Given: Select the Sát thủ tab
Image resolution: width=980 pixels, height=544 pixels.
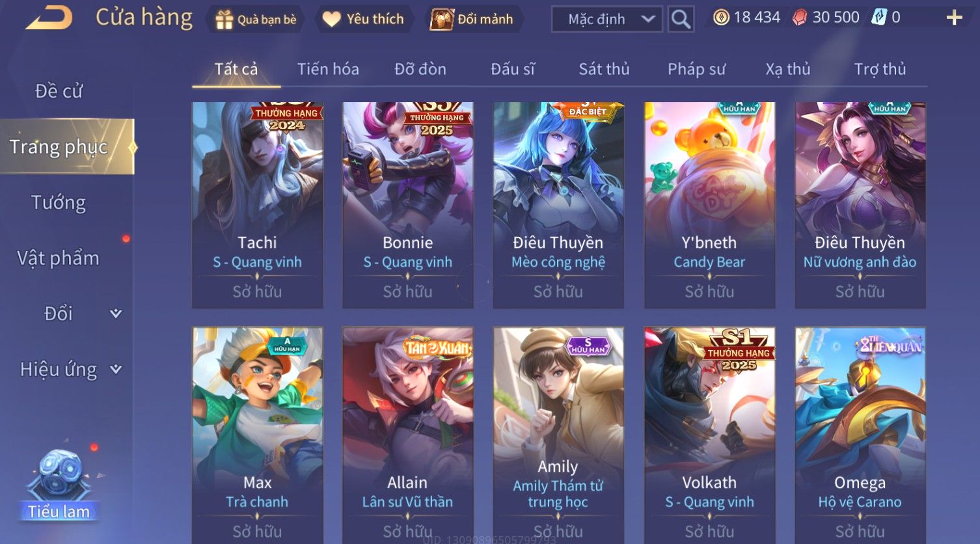Looking at the screenshot, I should click(x=604, y=69).
